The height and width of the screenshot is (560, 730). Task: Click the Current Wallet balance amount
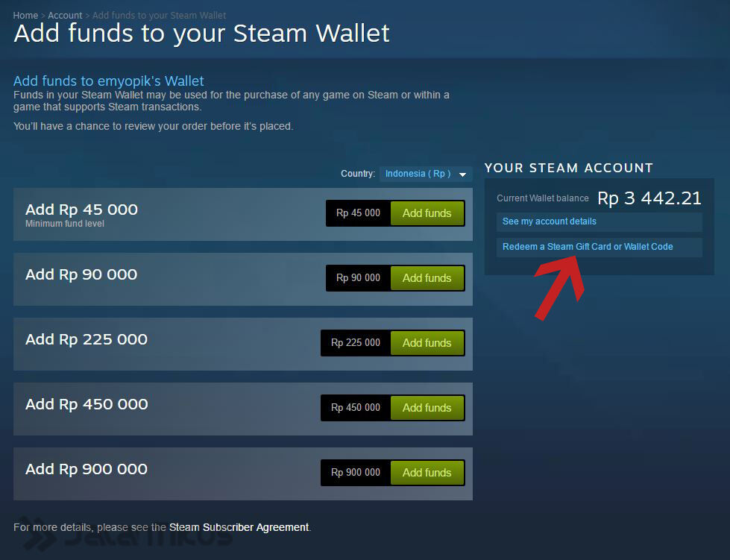point(649,198)
